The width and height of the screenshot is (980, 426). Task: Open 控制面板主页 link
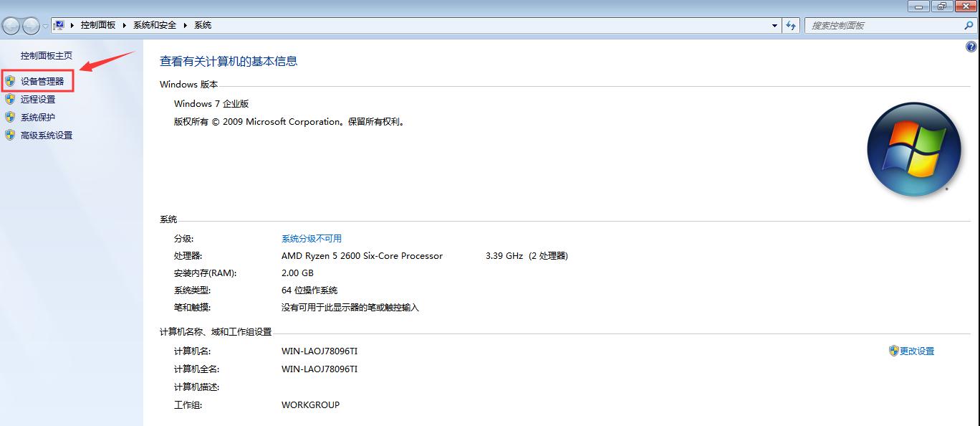47,55
